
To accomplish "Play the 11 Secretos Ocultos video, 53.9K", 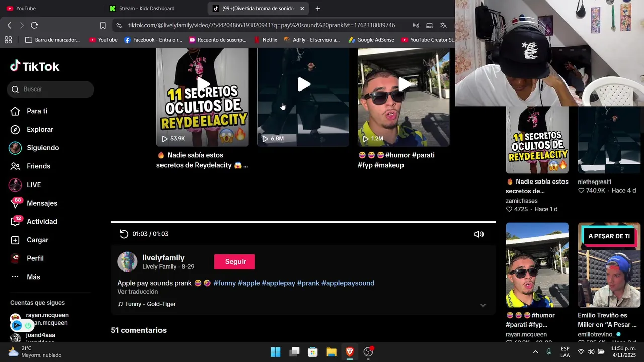I will click(x=202, y=97).
